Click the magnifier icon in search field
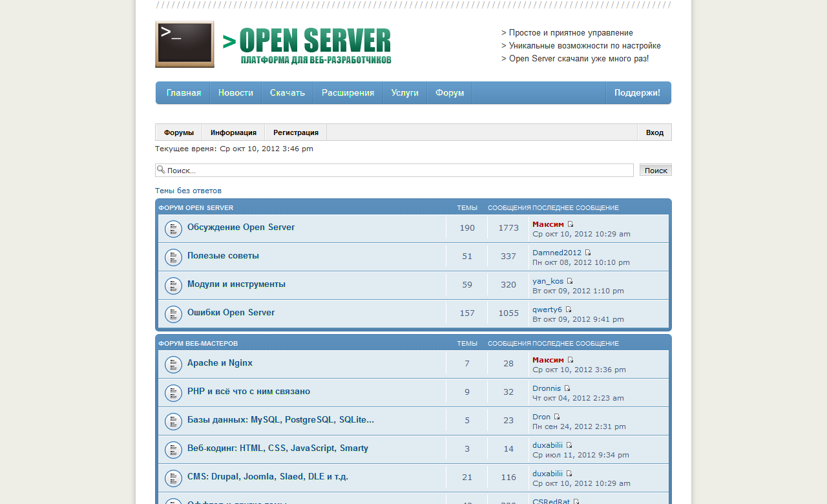 click(161, 169)
